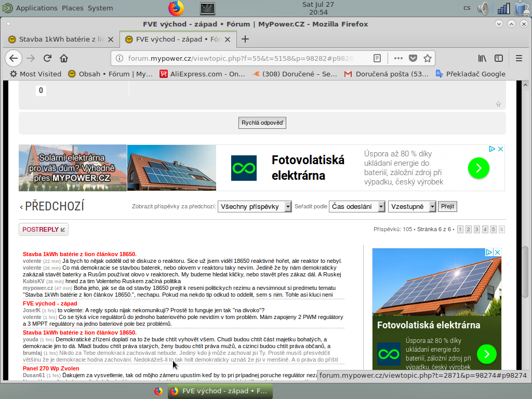Go to page 3 of the topic

tap(477, 230)
